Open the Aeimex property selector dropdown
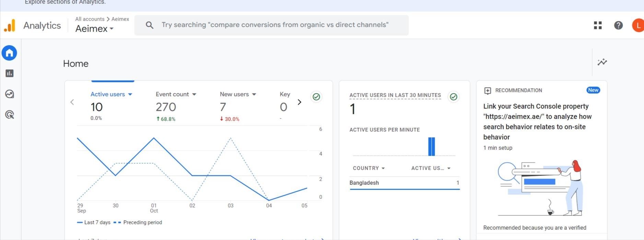Screen dimensions: 644x240 coord(94,29)
